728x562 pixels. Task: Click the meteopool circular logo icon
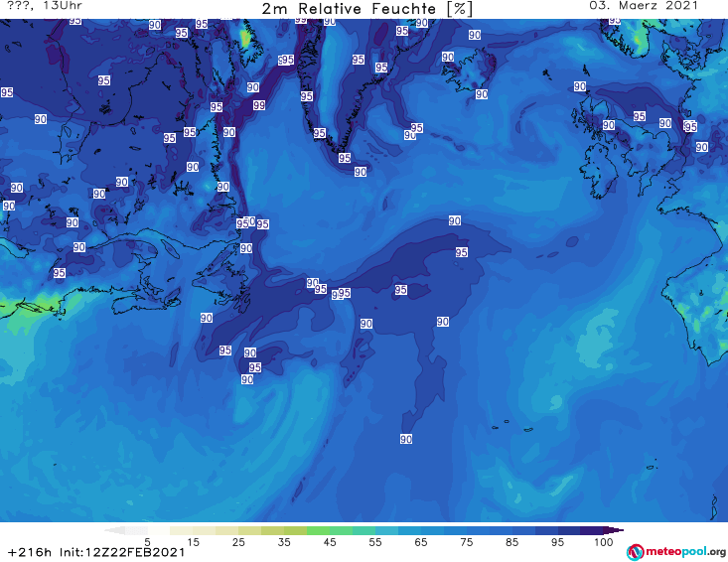pyautogui.click(x=635, y=552)
